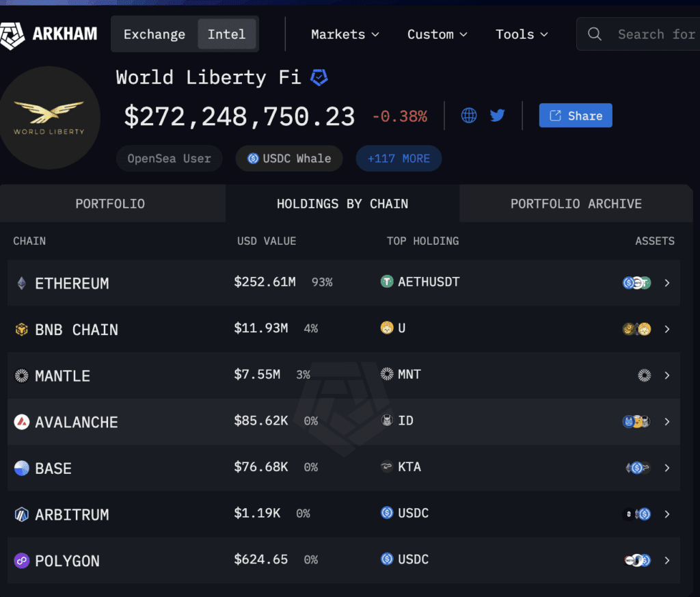The image size is (700, 597).
Task: Click the verified badge beside World Liberty Fi
Action: pyautogui.click(x=319, y=78)
